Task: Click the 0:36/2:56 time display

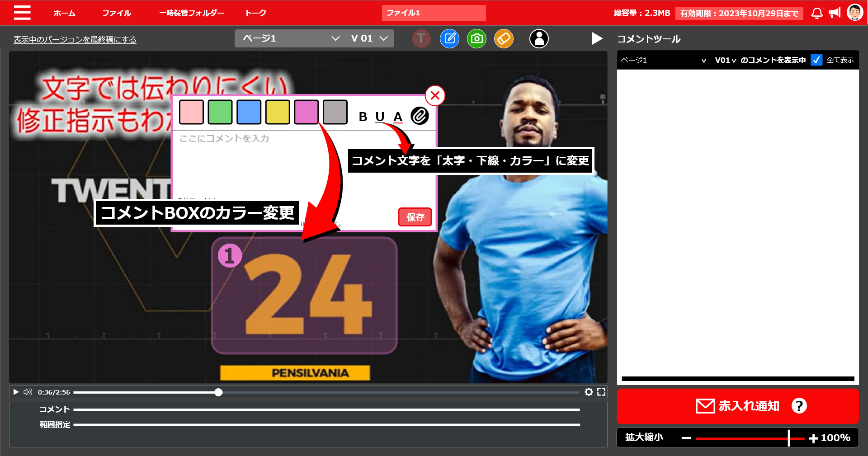Action: point(54,392)
